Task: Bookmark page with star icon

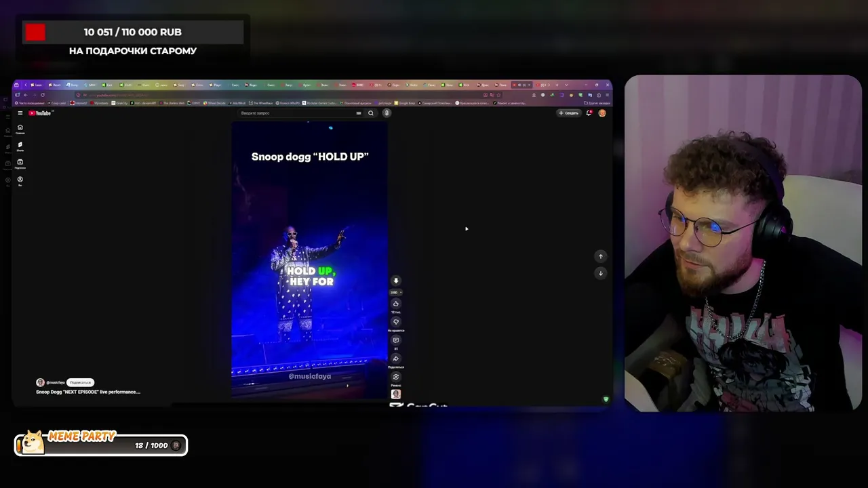Action: click(x=498, y=95)
